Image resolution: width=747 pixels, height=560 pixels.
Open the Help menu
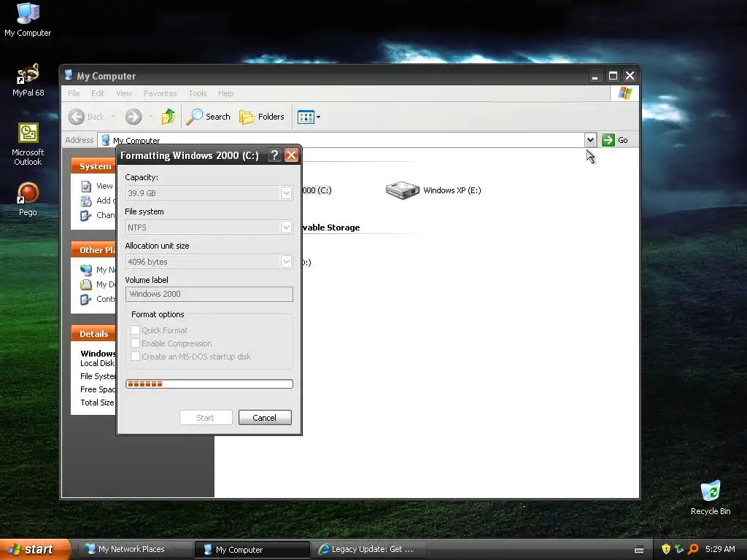(x=226, y=93)
